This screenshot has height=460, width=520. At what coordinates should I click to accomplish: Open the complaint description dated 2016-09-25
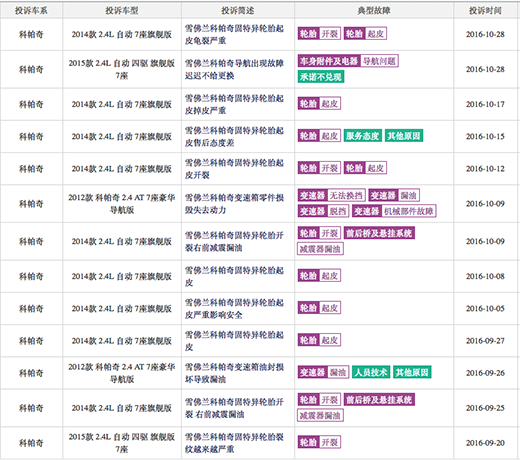234,408
